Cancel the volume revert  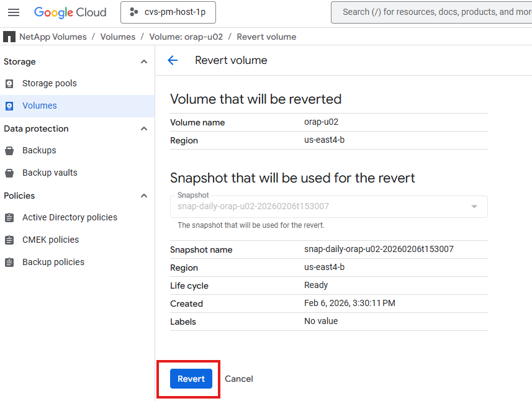(x=238, y=379)
